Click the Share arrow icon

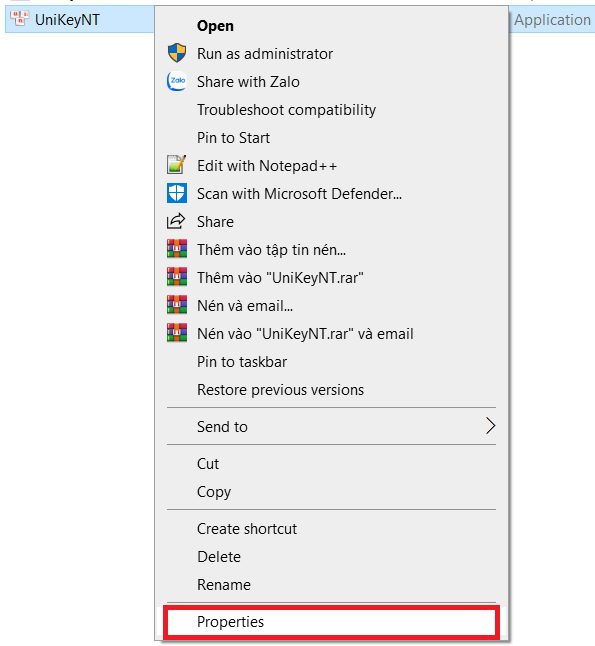176,221
